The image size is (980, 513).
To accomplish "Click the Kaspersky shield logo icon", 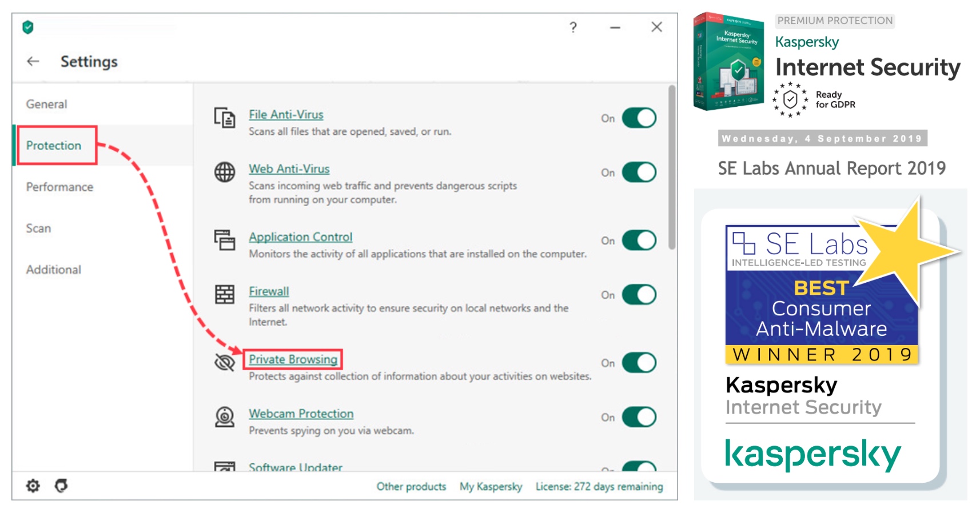I will [28, 27].
